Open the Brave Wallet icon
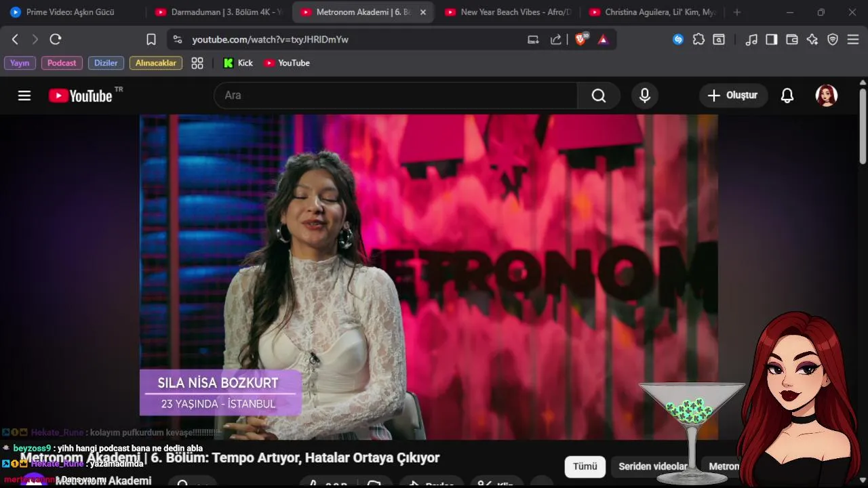868x488 pixels. click(792, 39)
